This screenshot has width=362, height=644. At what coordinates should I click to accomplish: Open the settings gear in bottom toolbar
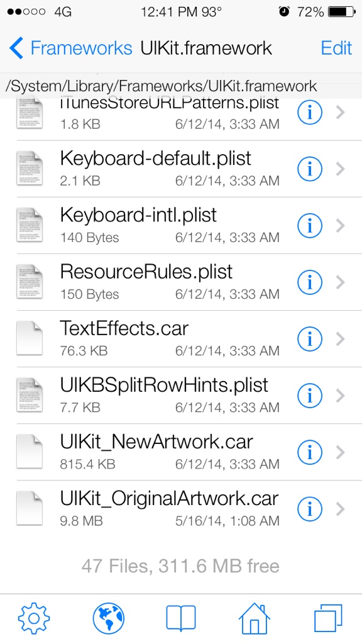pyautogui.click(x=34, y=618)
